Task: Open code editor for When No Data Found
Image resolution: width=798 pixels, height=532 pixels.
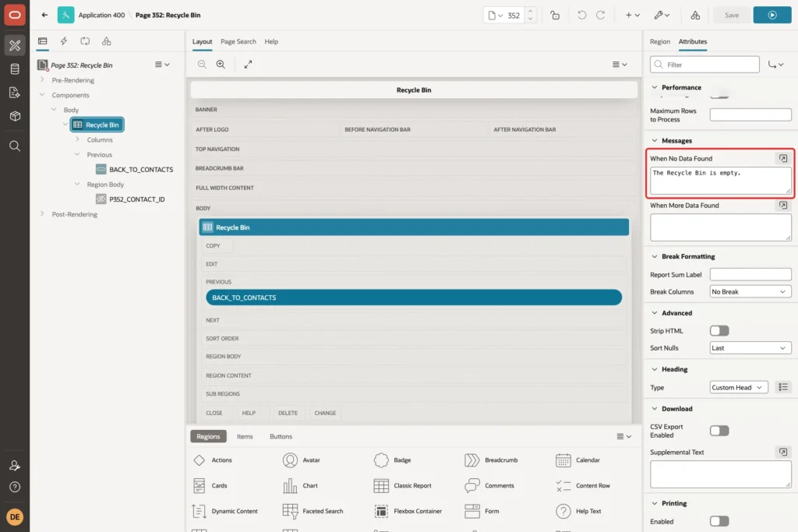Action: click(x=783, y=158)
